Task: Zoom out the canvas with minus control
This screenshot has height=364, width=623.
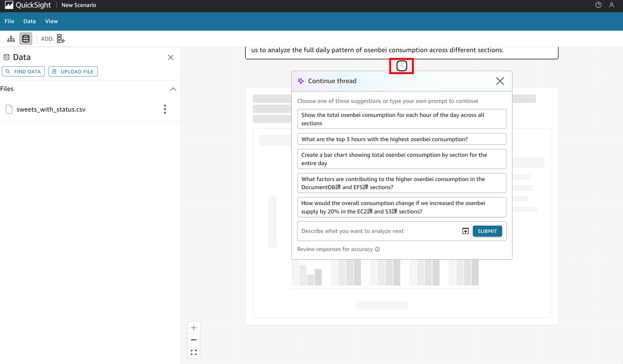Action: click(194, 340)
